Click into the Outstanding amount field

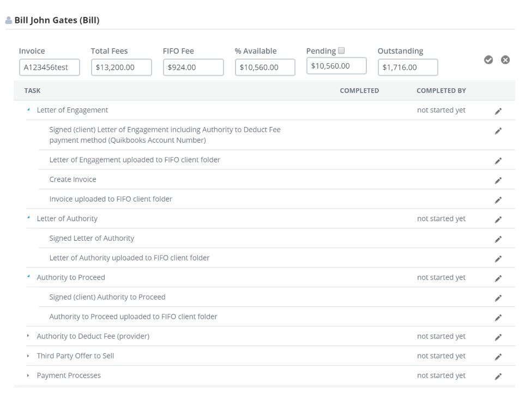(407, 68)
